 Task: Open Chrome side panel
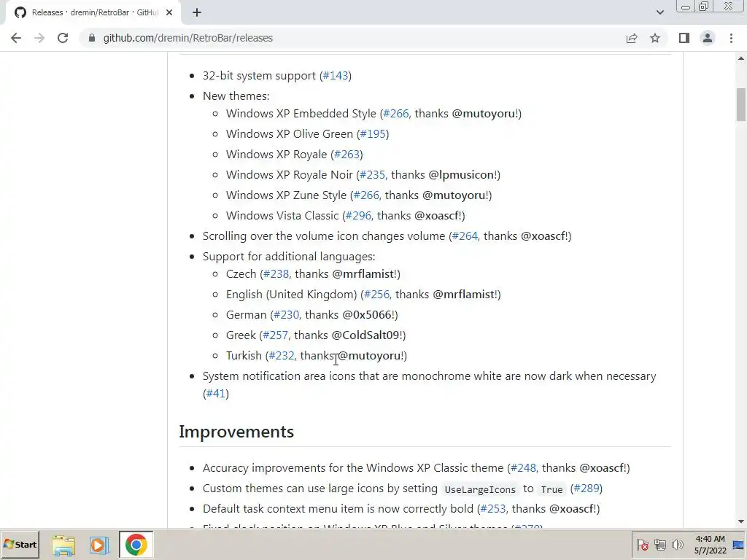[x=684, y=38]
